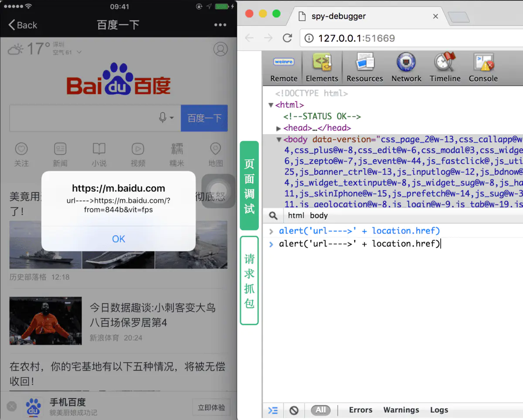This screenshot has height=420, width=523.
Task: Select the 请求抓包 side tab
Action: [249, 281]
